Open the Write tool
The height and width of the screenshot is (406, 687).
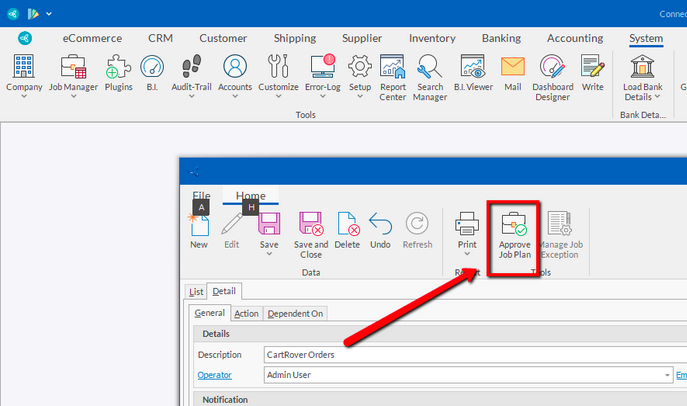(x=592, y=73)
